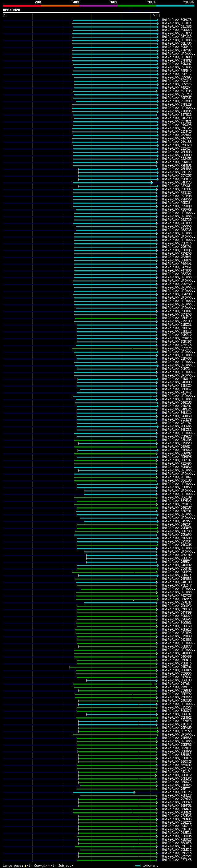Select the UniRef100_C9E1T7 entry
197x868 pixels.
[x=176, y=74]
